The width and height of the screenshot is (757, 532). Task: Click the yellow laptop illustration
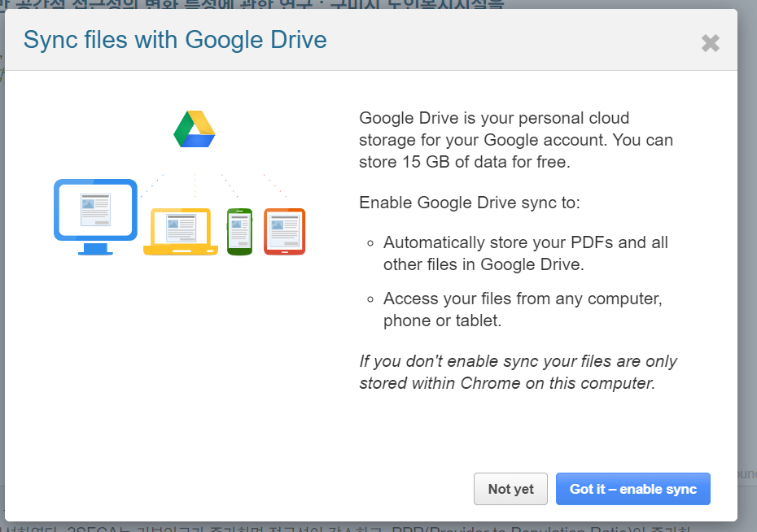pyautogui.click(x=181, y=232)
